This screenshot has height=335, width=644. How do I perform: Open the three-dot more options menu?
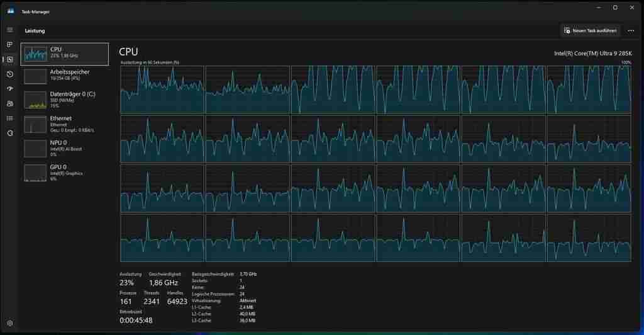631,31
